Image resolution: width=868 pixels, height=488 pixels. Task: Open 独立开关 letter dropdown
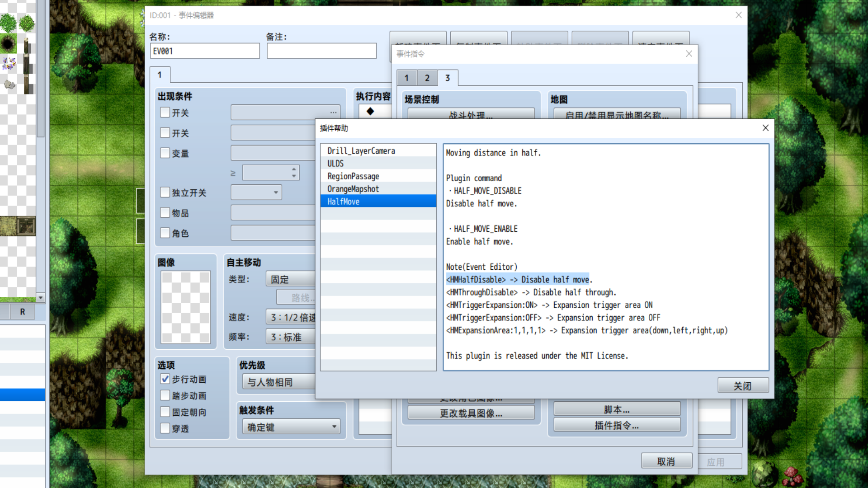[256, 192]
